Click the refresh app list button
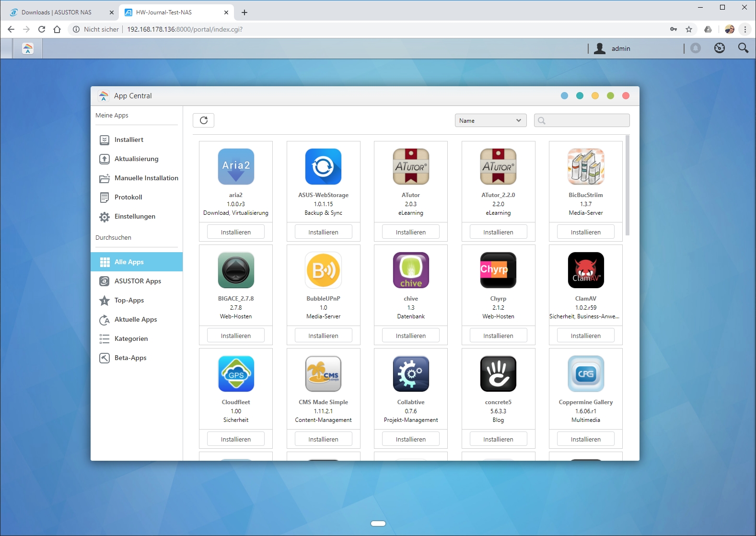The width and height of the screenshot is (756, 536). point(204,120)
